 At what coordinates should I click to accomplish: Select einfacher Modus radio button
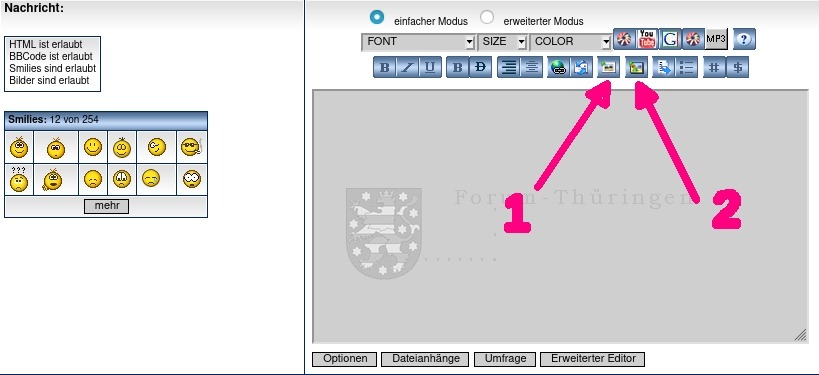tap(377, 17)
